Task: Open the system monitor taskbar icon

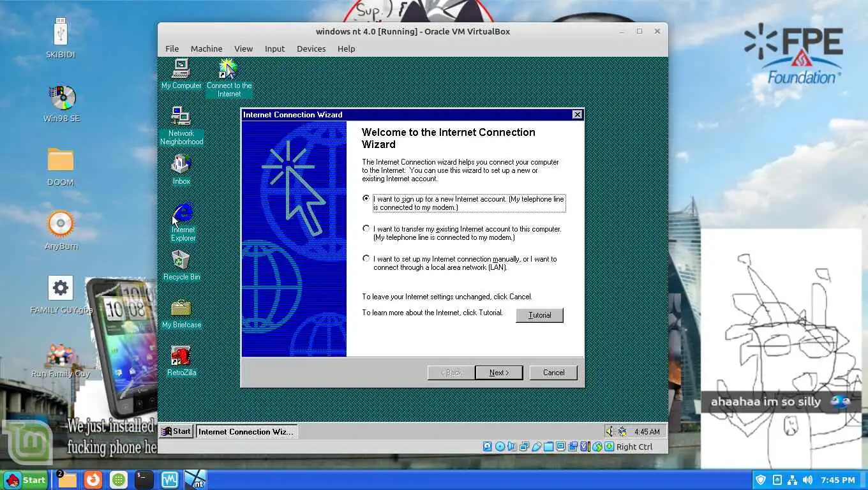Action: (169, 480)
